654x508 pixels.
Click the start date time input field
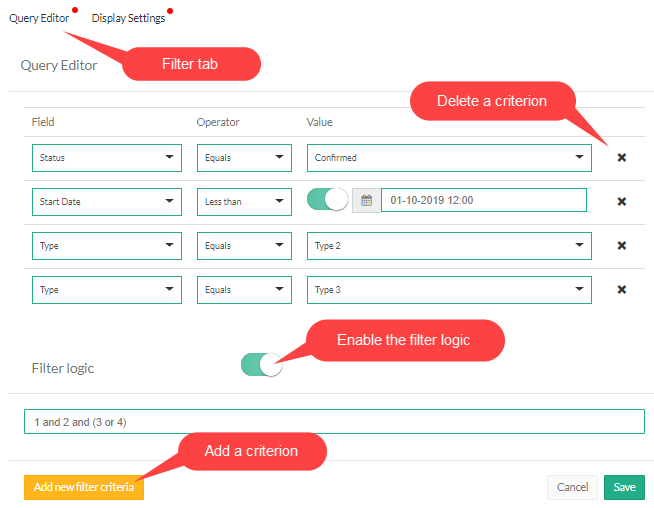click(x=483, y=201)
